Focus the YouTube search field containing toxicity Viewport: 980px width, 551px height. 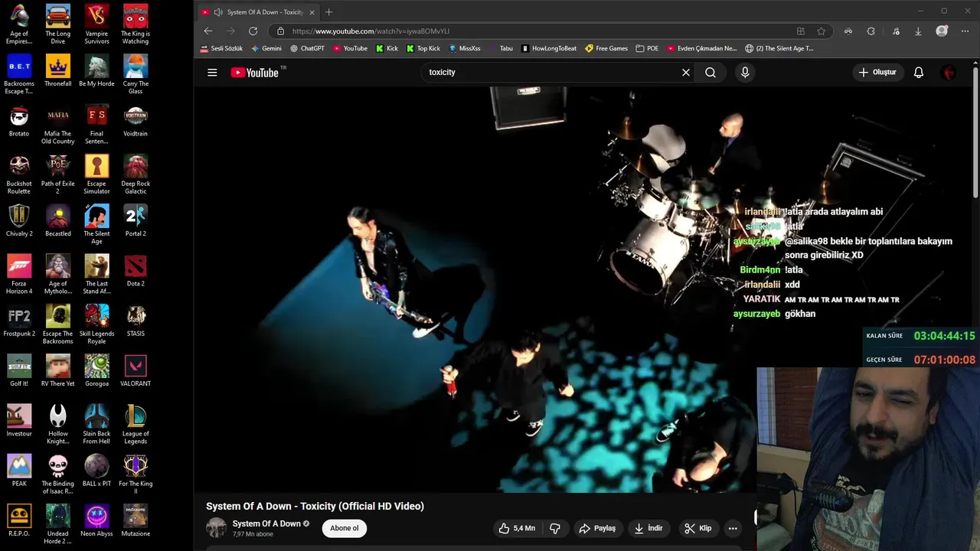(x=551, y=73)
